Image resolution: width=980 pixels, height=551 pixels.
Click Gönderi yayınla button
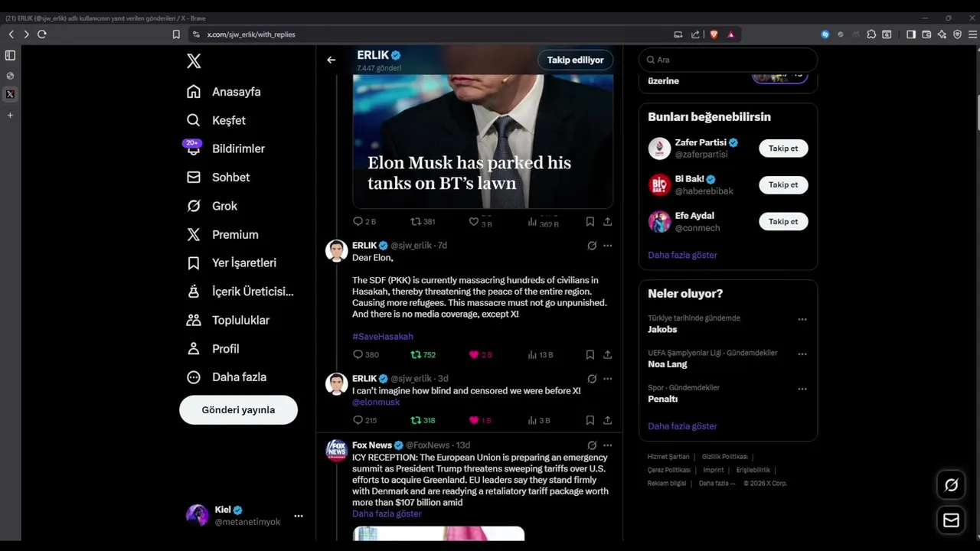coord(238,409)
